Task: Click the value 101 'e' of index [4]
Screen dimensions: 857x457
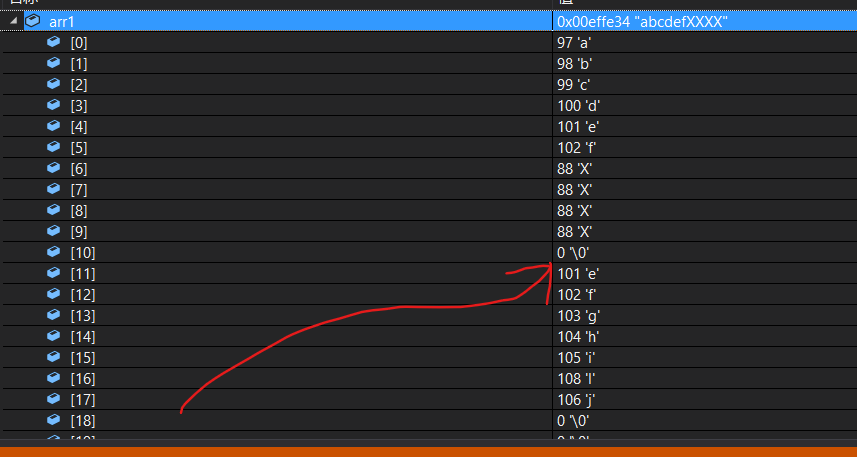Action: point(579,127)
